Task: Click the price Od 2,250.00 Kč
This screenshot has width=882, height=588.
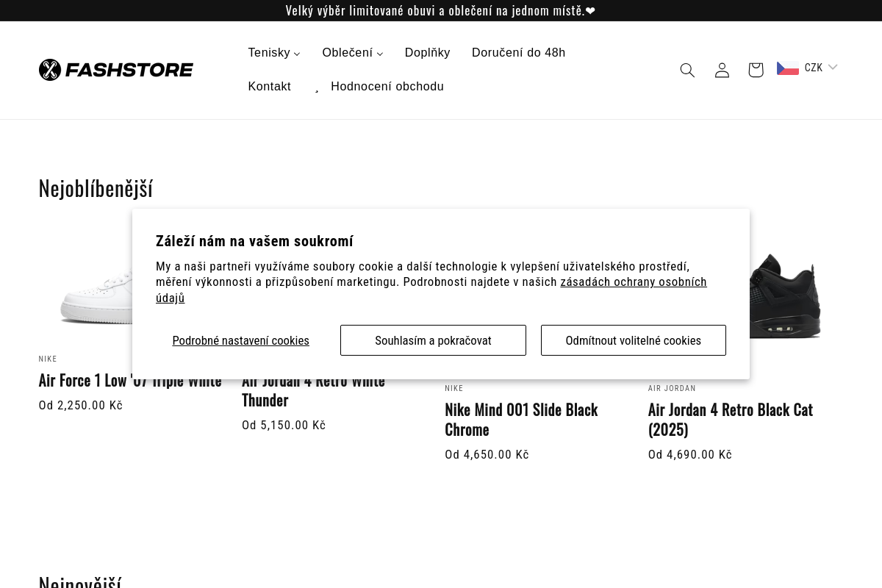Action: [81, 405]
